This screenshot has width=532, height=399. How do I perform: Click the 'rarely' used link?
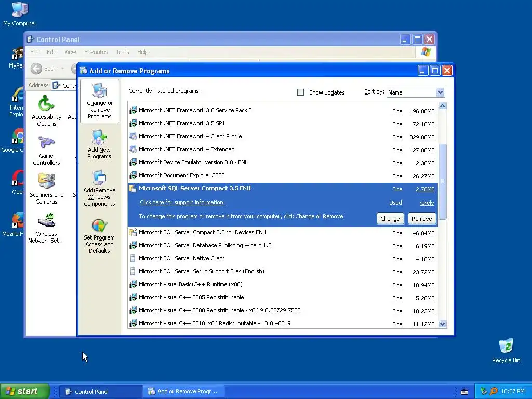pyautogui.click(x=427, y=203)
